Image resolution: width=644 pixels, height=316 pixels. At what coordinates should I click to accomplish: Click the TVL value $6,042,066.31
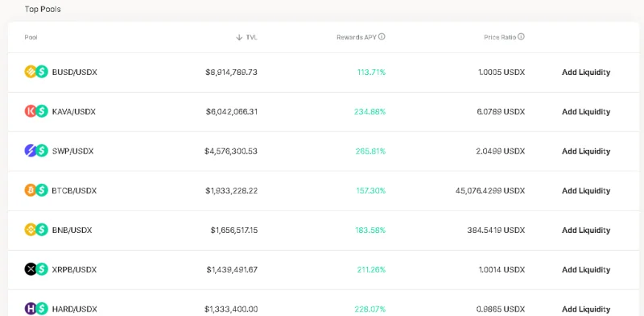pos(232,111)
